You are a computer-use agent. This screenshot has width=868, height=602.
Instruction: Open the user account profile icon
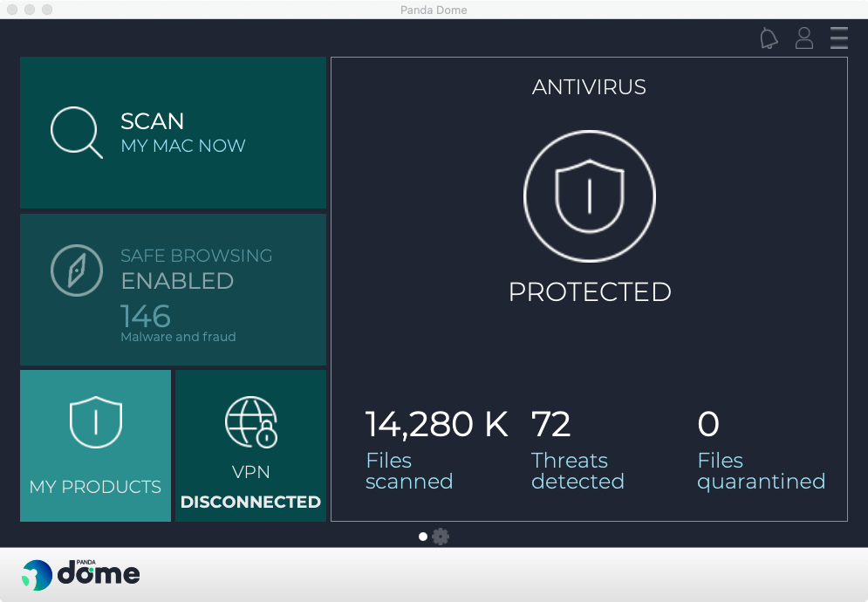(x=803, y=38)
